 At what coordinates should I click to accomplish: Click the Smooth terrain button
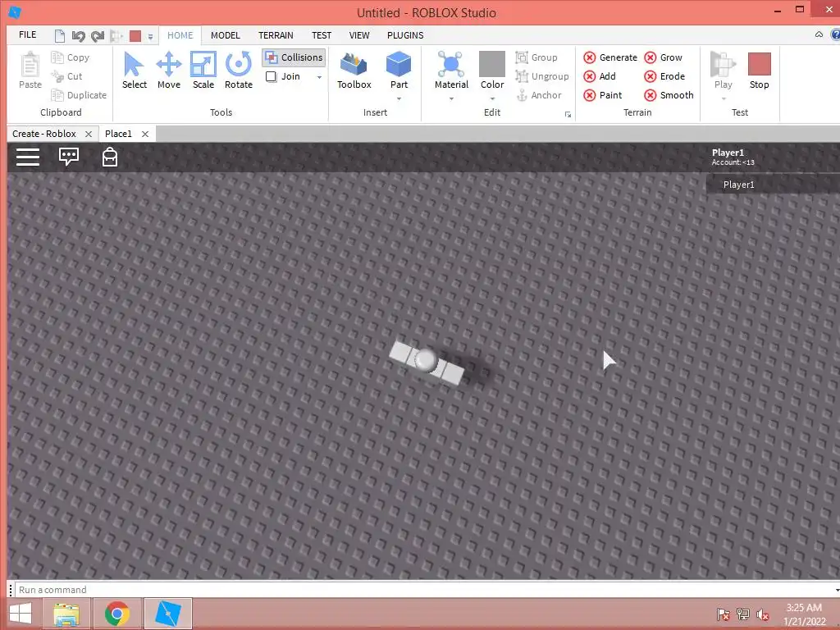[669, 95]
